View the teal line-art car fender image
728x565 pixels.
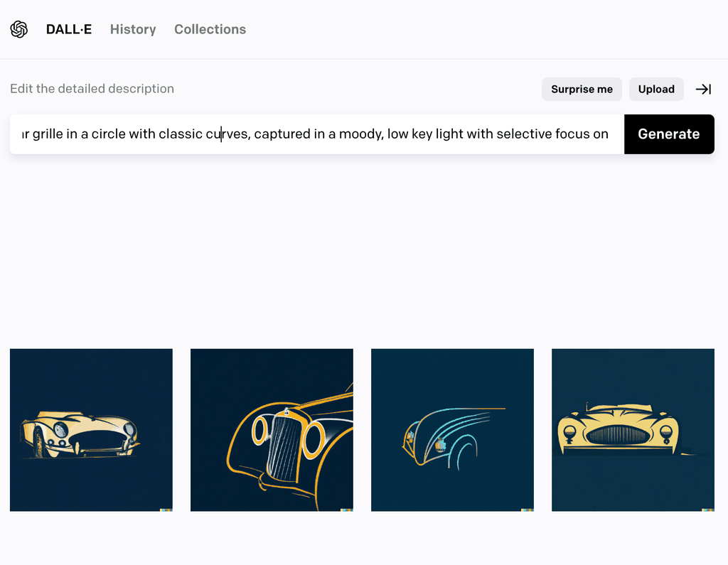pyautogui.click(x=452, y=429)
